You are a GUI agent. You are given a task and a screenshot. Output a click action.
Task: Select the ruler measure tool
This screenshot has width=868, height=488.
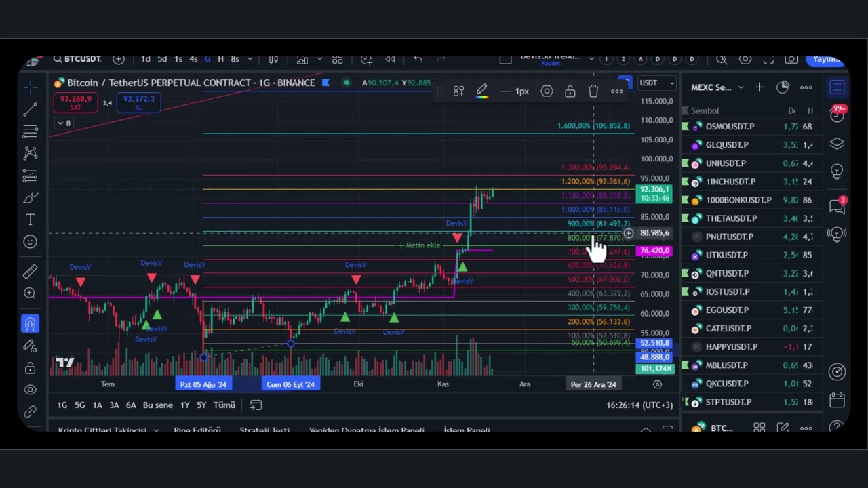tap(30, 272)
